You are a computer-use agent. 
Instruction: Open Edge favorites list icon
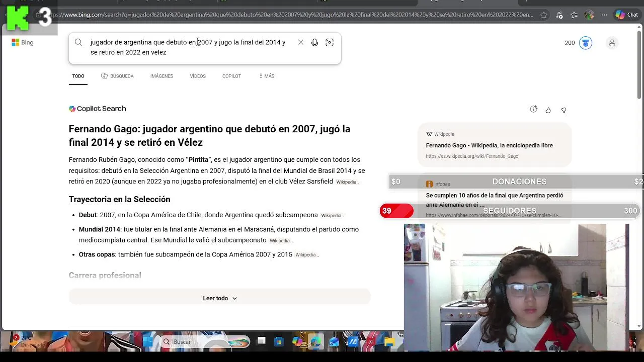574,15
